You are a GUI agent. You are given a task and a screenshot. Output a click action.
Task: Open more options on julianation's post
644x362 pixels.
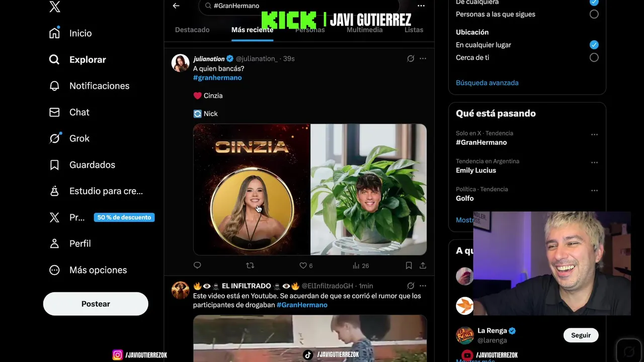[423, 59]
